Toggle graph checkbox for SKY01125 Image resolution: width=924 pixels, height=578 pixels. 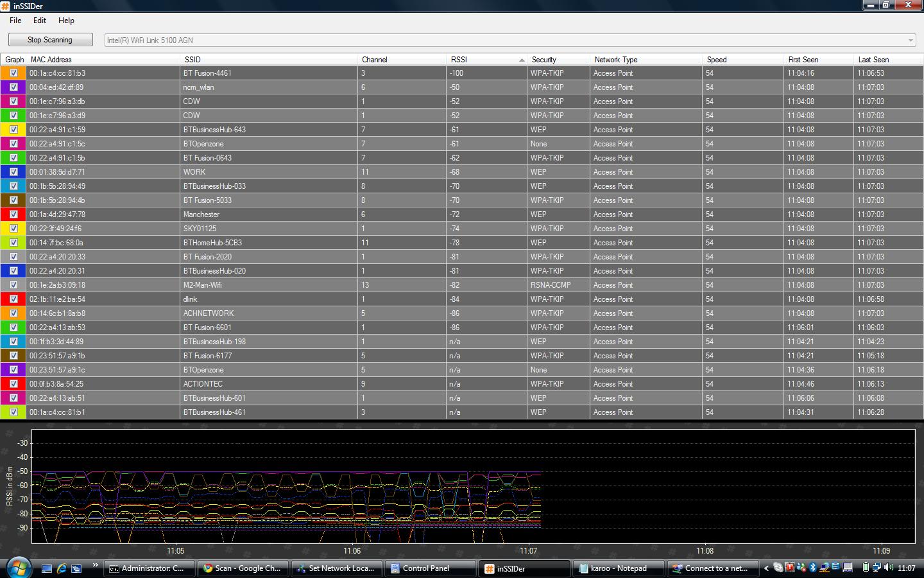pos(13,229)
